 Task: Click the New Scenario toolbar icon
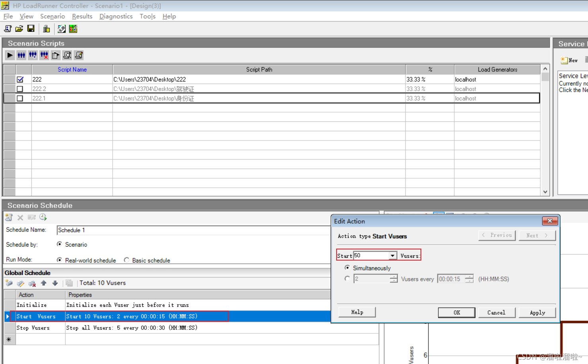pos(8,29)
